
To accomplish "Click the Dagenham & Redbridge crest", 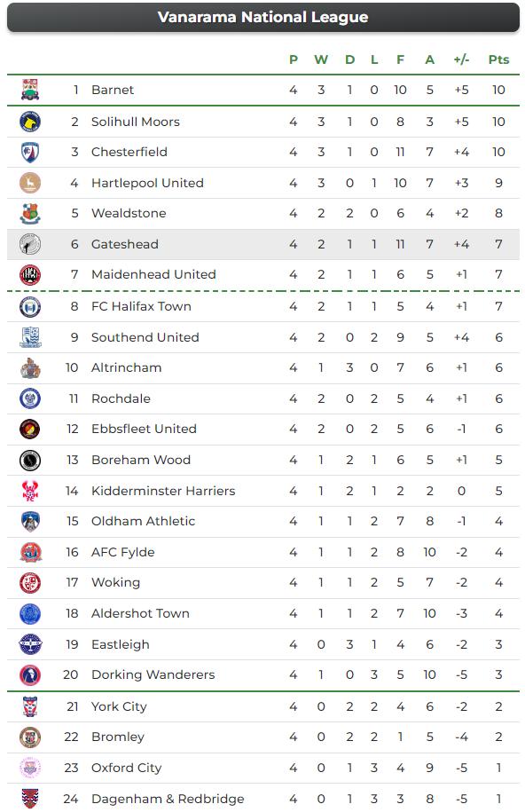I will tap(30, 798).
